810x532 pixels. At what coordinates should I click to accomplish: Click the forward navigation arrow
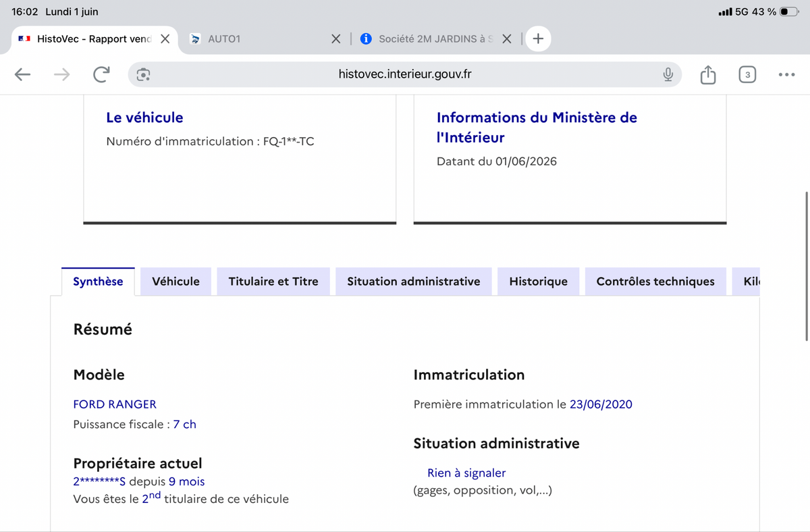point(62,75)
